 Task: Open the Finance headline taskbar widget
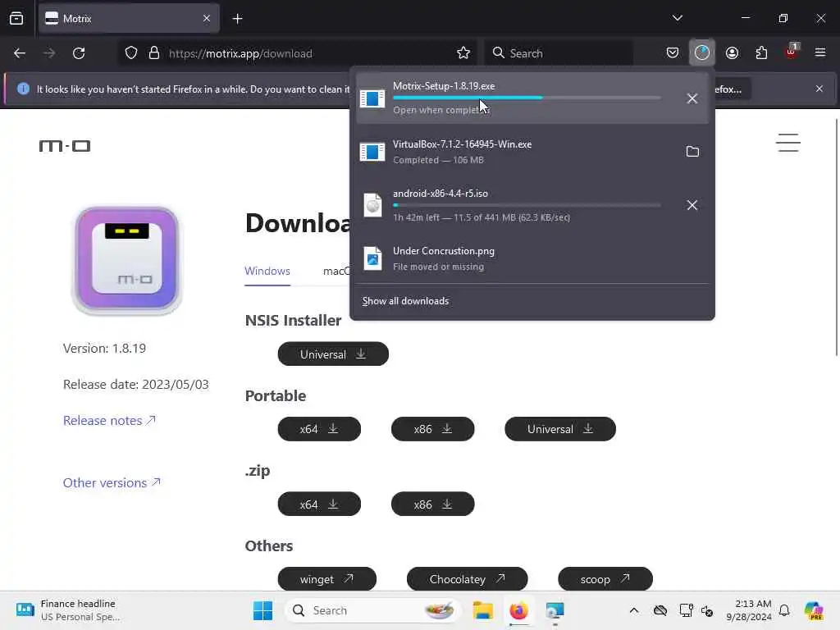point(68,610)
